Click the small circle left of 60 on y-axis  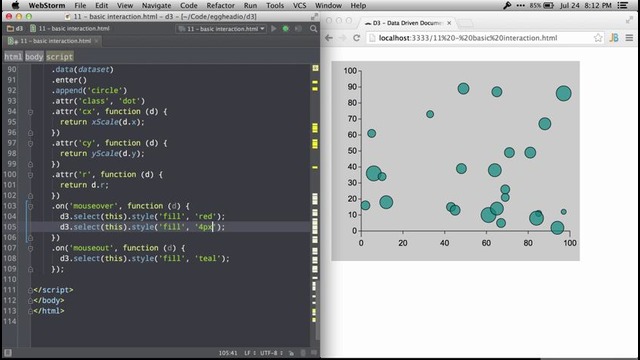(x=371, y=133)
